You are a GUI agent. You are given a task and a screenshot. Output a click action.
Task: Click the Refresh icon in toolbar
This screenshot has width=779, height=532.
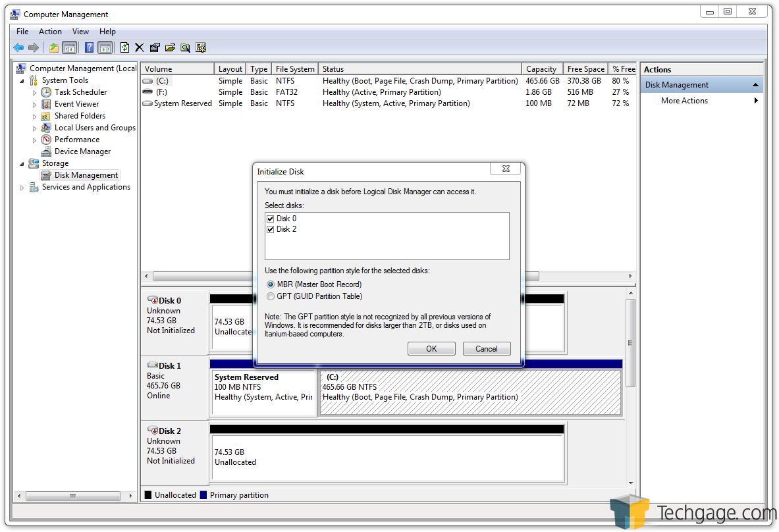tap(124, 47)
